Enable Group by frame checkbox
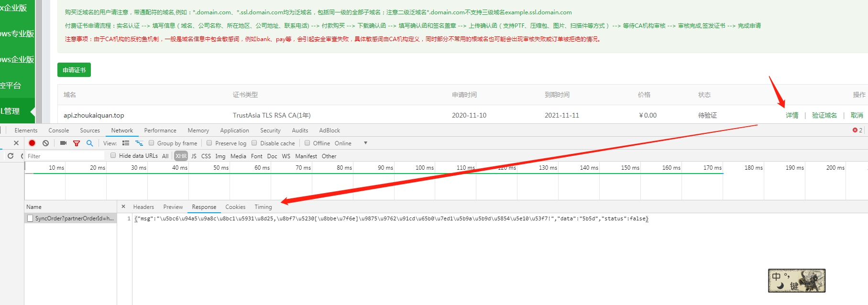868x305 pixels. coord(151,143)
